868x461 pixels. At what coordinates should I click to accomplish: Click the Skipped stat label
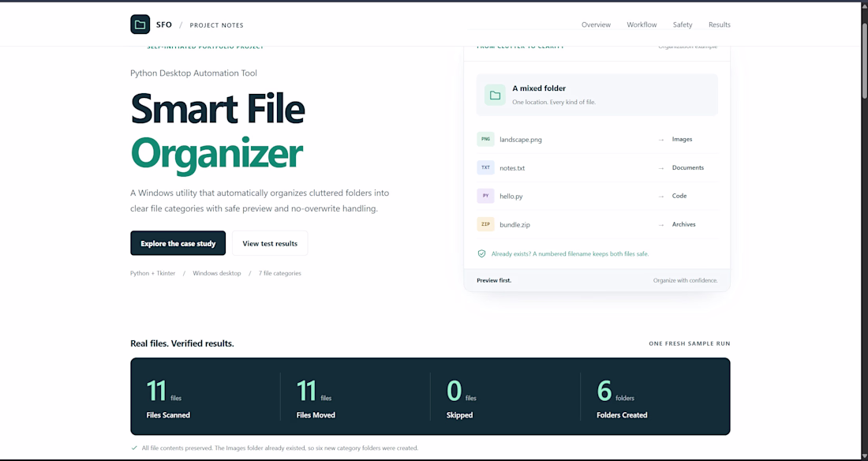459,415
